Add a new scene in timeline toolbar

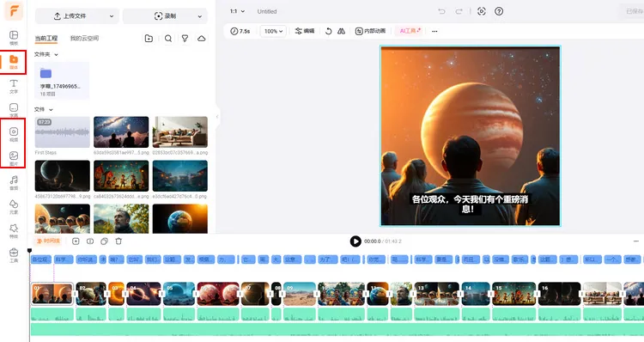pos(76,241)
